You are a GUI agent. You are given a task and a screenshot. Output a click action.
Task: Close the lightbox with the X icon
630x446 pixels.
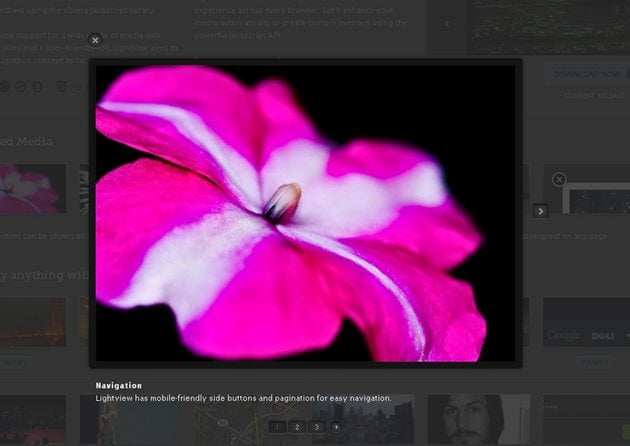pos(95,41)
